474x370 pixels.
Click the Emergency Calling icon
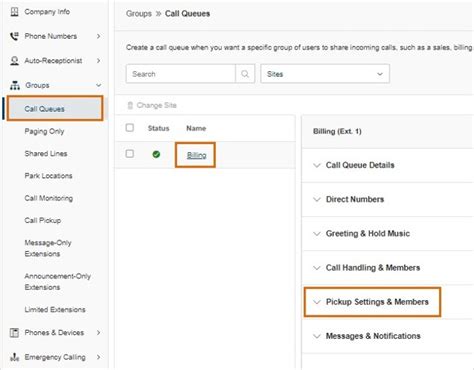point(14,357)
